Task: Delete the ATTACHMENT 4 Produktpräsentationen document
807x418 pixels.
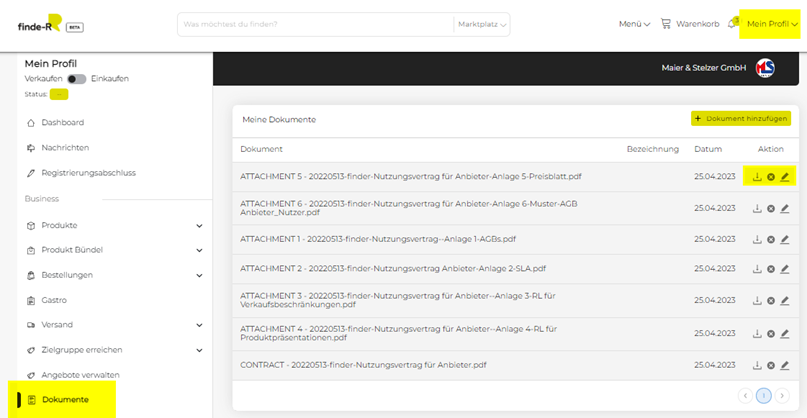Action: click(x=770, y=334)
